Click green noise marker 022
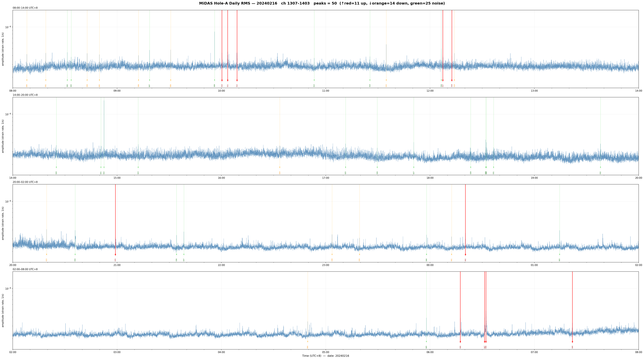This screenshot has width=644, height=359. [x=104, y=167]
